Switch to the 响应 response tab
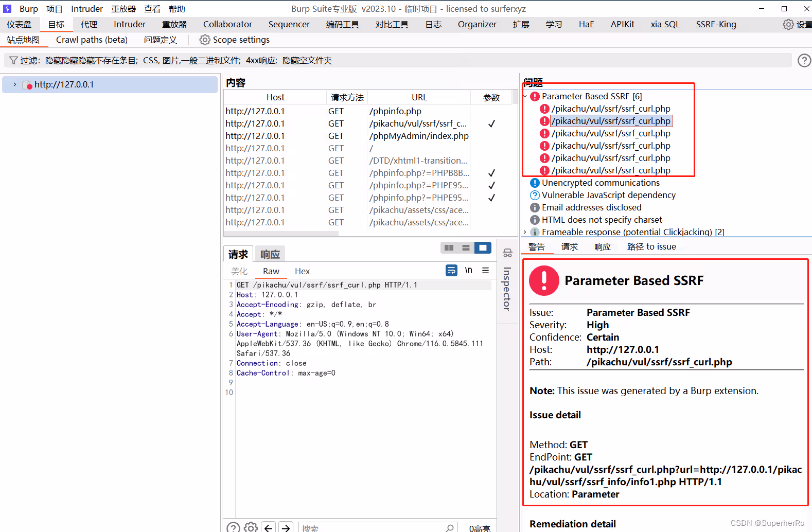This screenshot has height=532, width=812. pyautogui.click(x=270, y=254)
